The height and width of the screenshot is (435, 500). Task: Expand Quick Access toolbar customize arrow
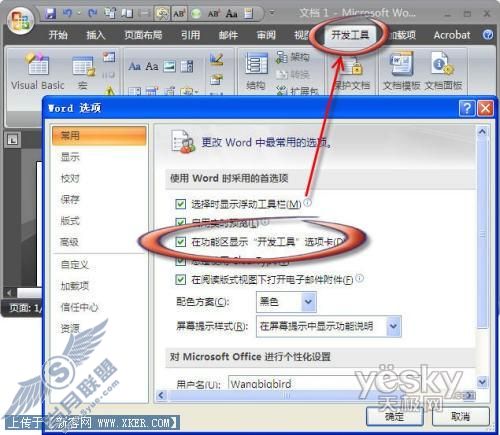tap(272, 13)
